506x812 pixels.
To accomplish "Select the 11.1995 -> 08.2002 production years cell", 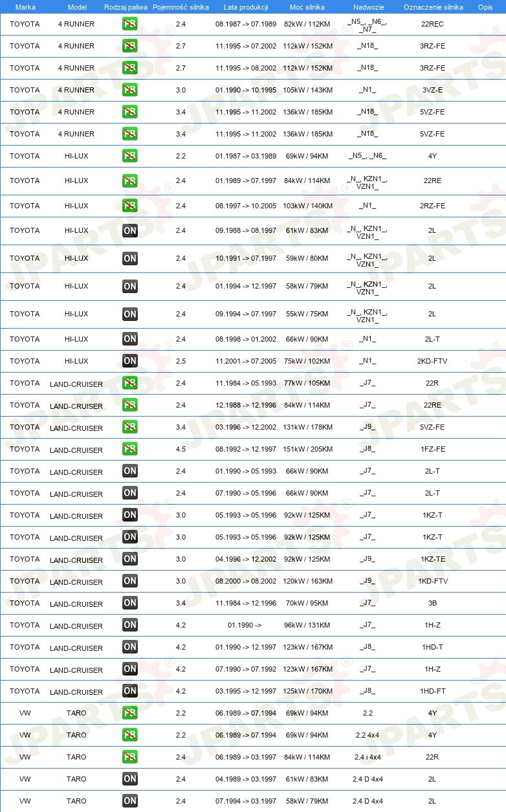I will (246, 68).
